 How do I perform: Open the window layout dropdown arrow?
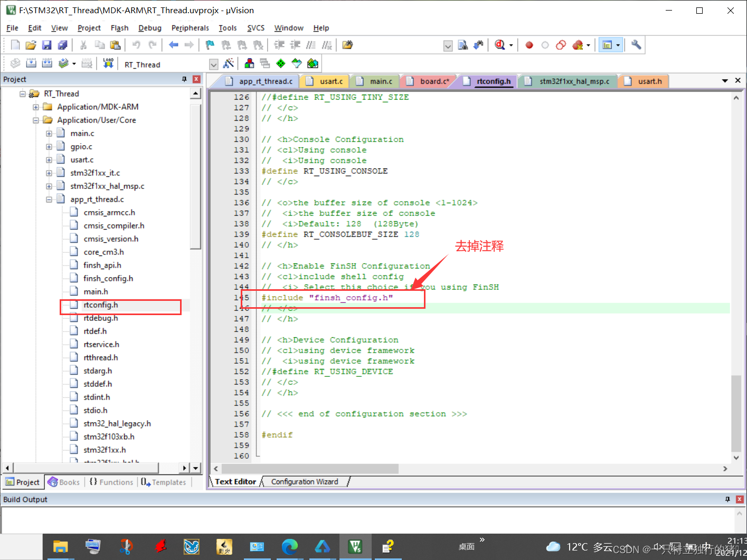point(618,45)
